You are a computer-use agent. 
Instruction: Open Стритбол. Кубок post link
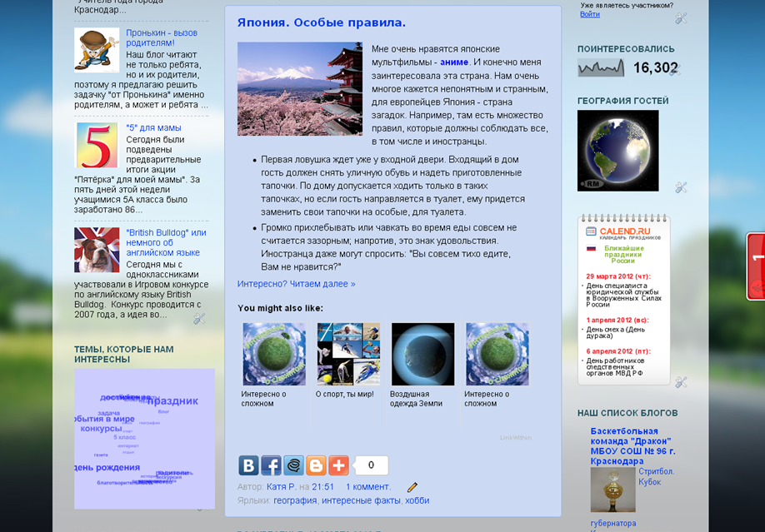(x=656, y=476)
